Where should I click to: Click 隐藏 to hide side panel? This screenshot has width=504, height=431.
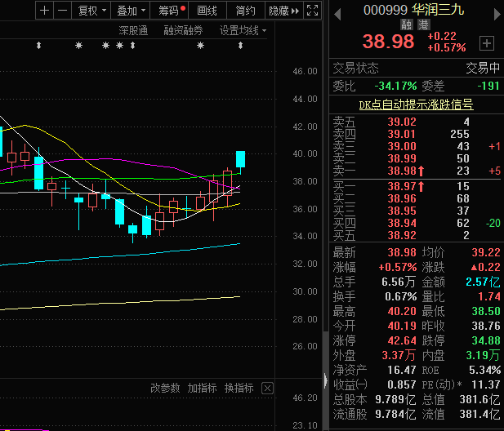(x=283, y=11)
